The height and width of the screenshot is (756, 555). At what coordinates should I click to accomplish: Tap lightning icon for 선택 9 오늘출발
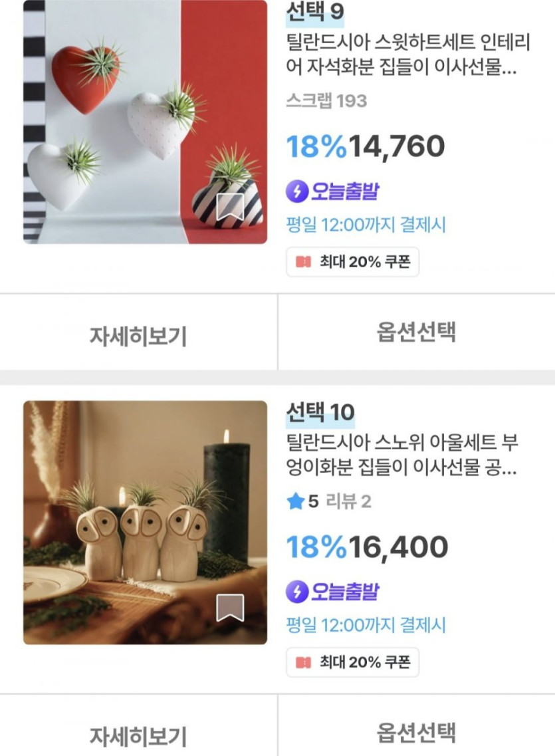(297, 191)
